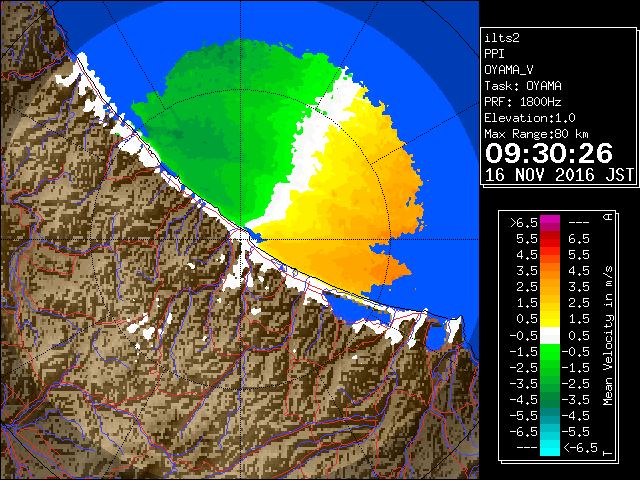Click the magenta swatch for >6.5
Viewport: 640px width, 480px height.
[550, 221]
